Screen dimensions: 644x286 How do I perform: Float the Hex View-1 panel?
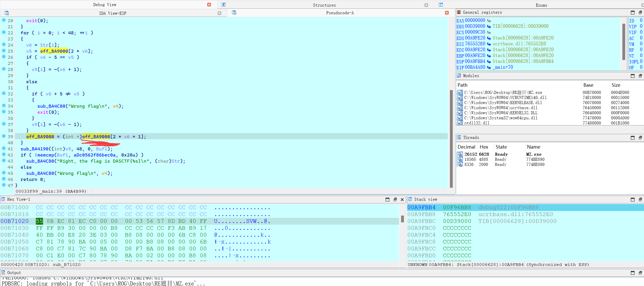coord(395,199)
